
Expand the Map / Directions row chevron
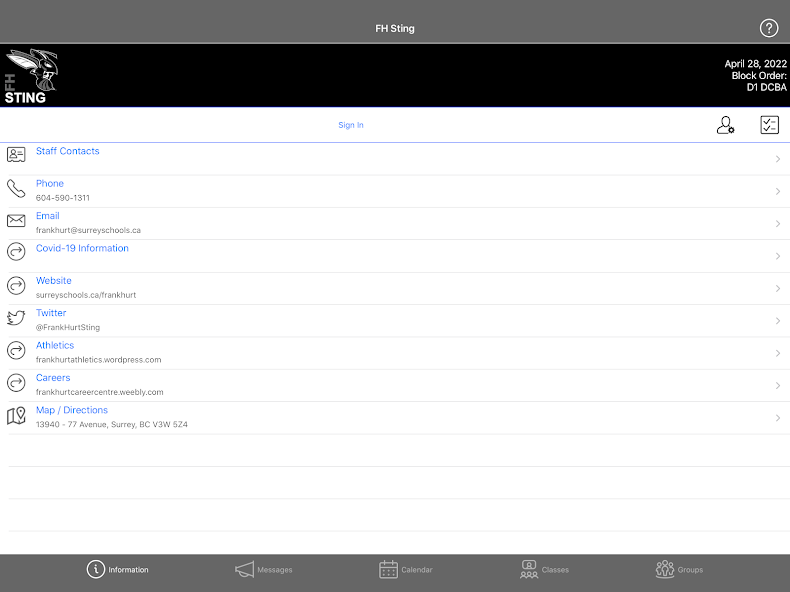(x=778, y=418)
